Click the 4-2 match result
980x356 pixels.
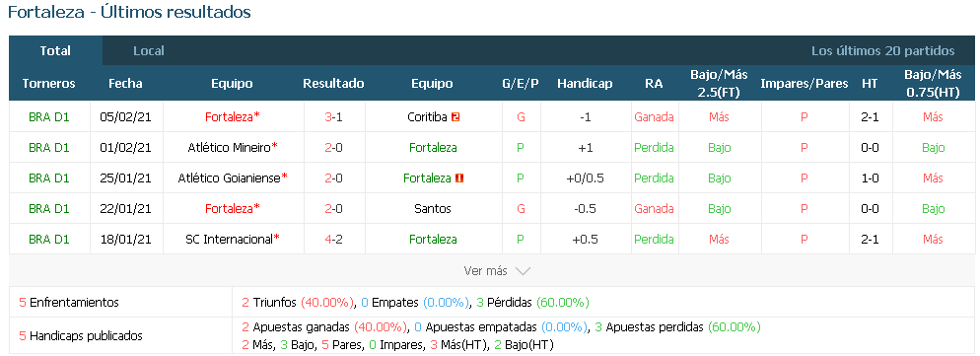334,239
